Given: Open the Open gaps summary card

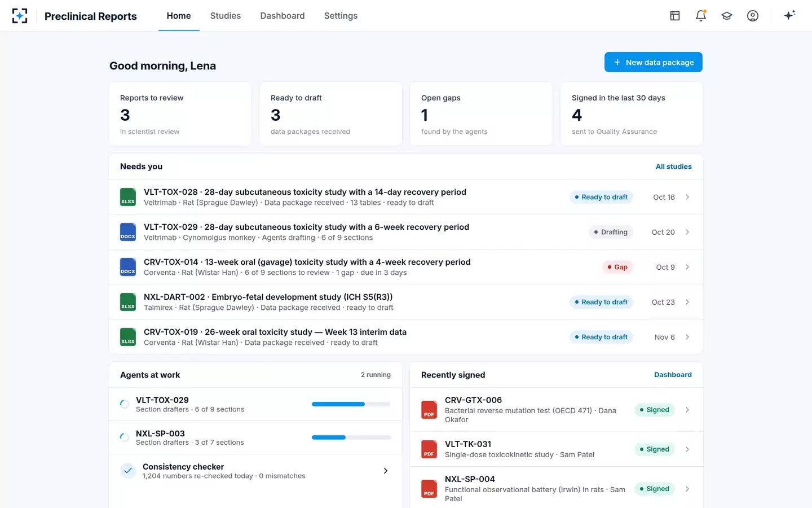Looking at the screenshot, I should point(481,114).
